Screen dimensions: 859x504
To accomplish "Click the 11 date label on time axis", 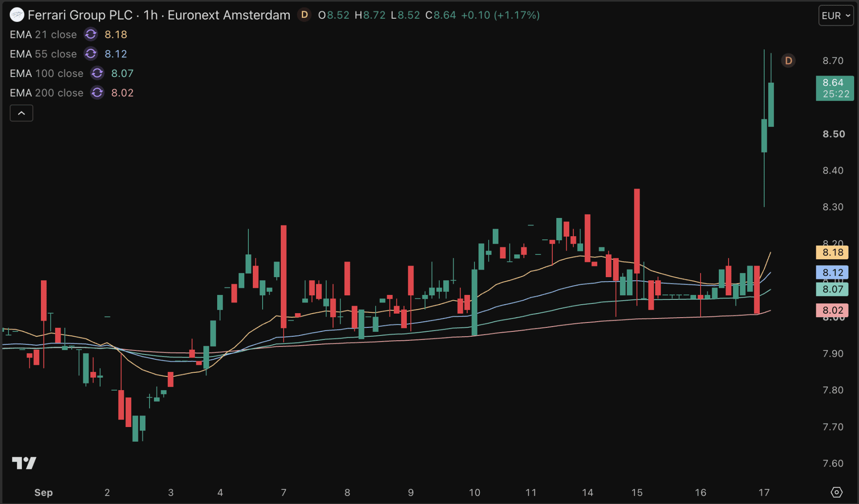I will (x=531, y=492).
